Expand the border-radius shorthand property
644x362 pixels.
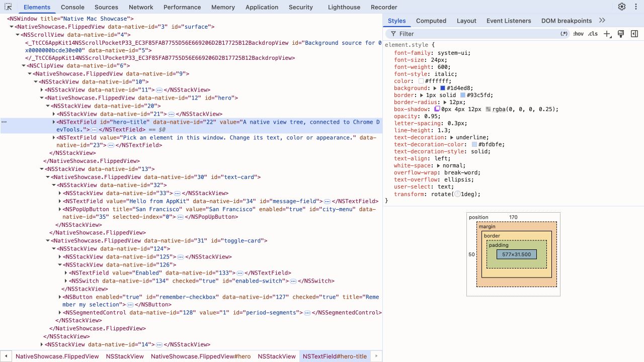coord(445,102)
